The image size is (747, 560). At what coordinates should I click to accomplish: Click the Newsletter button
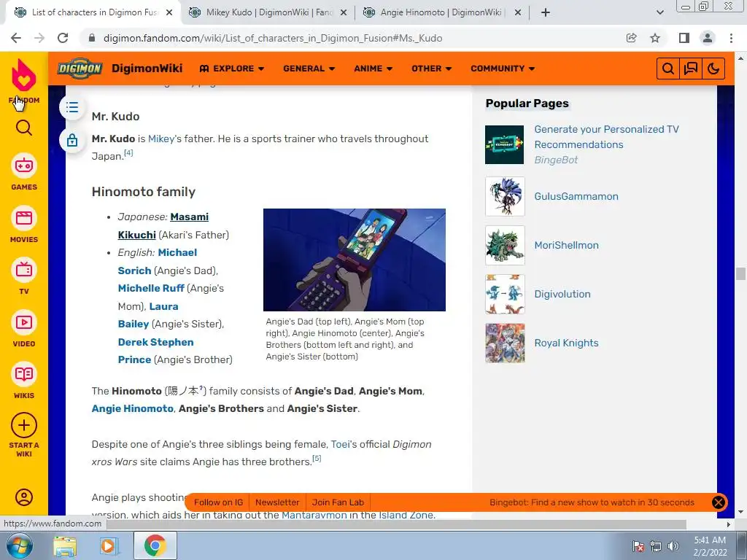277,502
